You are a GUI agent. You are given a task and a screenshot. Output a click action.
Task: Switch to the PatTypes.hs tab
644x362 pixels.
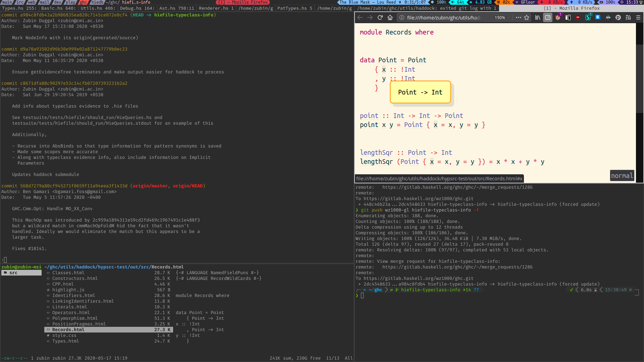[x=295, y=8]
